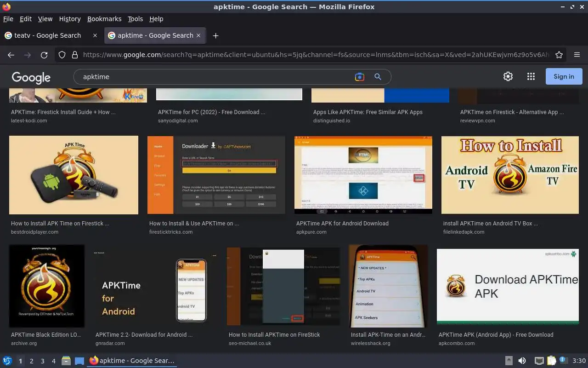The width and height of the screenshot is (588, 368).
Task: Visit bestdroidplayer.com source link
Action: click(34, 232)
